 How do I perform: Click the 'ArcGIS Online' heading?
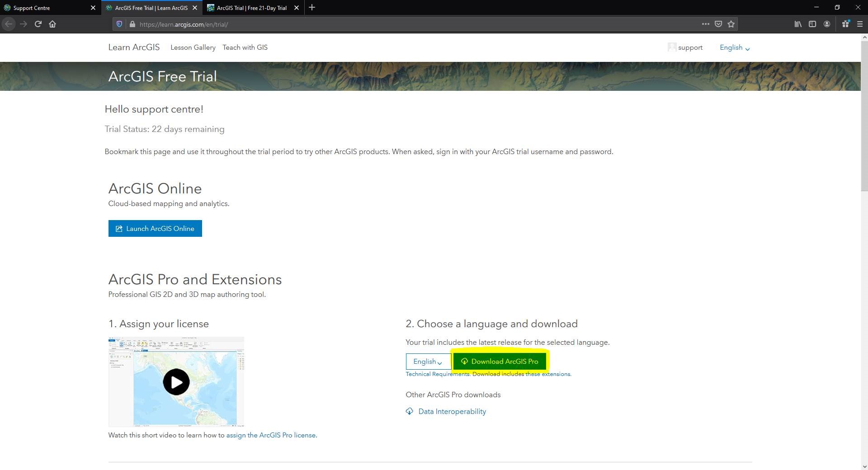155,188
